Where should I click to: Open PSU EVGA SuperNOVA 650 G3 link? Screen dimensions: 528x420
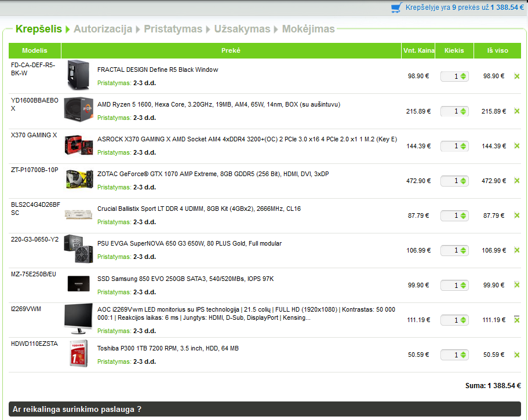point(190,243)
